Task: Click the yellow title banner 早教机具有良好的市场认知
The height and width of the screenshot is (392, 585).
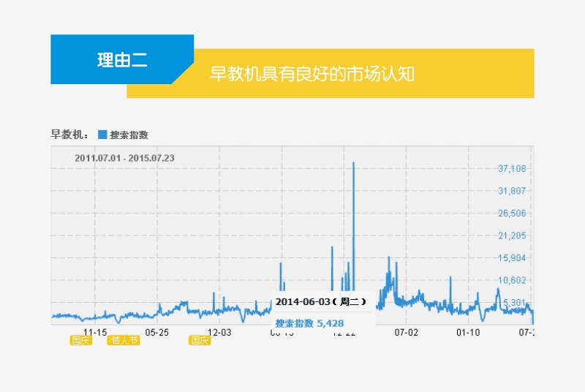Action: (312, 74)
